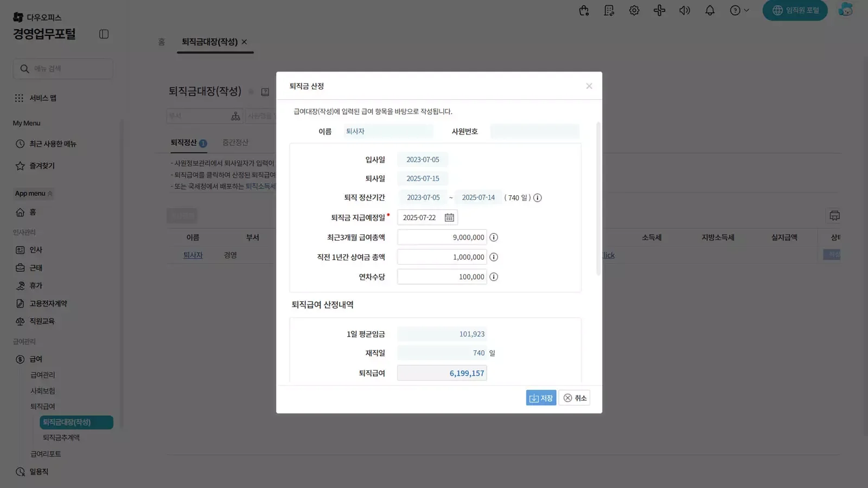The height and width of the screenshot is (488, 868).
Task: Open the calendar picker for 퇴직금 지급예정일
Action: 449,217
